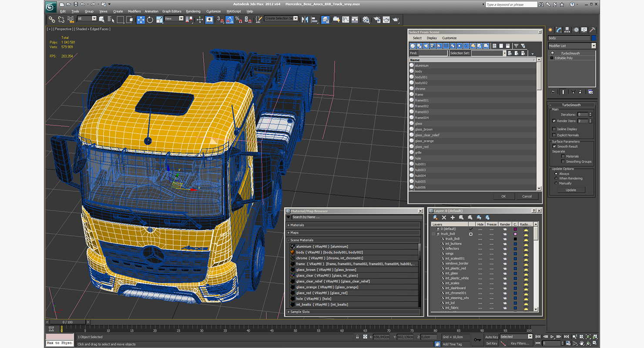The width and height of the screenshot is (644, 348).
Task: Expand the Maps group in Material Browser
Action: click(353, 233)
